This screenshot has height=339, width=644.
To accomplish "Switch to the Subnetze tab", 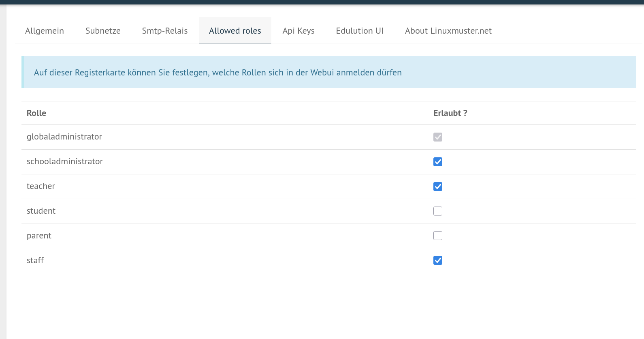I will point(103,31).
